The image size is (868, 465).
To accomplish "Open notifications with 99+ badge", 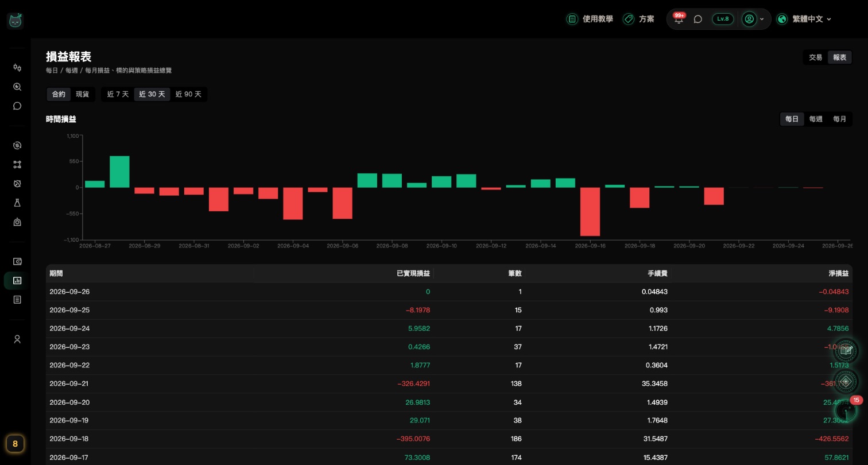I will pyautogui.click(x=679, y=19).
